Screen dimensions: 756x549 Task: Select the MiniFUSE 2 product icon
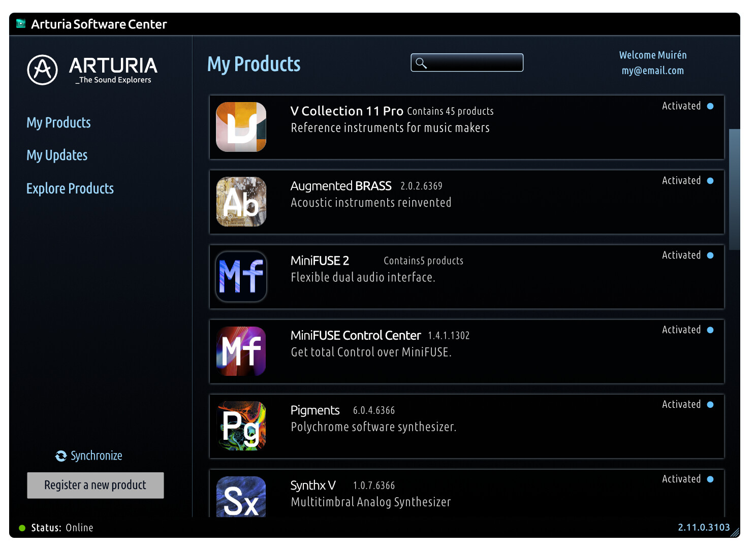point(241,276)
